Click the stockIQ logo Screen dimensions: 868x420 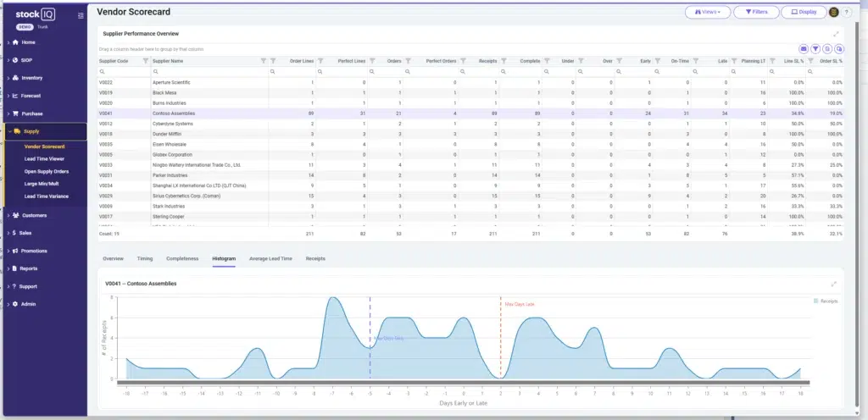pyautogui.click(x=36, y=14)
